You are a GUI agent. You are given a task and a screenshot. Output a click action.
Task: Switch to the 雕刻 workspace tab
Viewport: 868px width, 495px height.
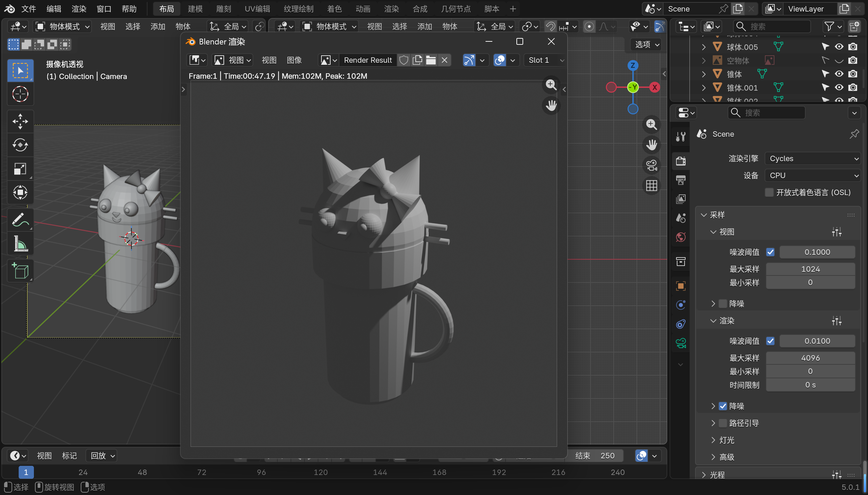[223, 9]
